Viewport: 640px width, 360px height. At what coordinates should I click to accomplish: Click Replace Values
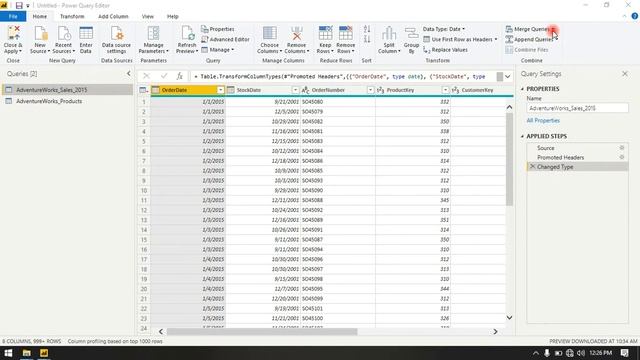(446, 50)
